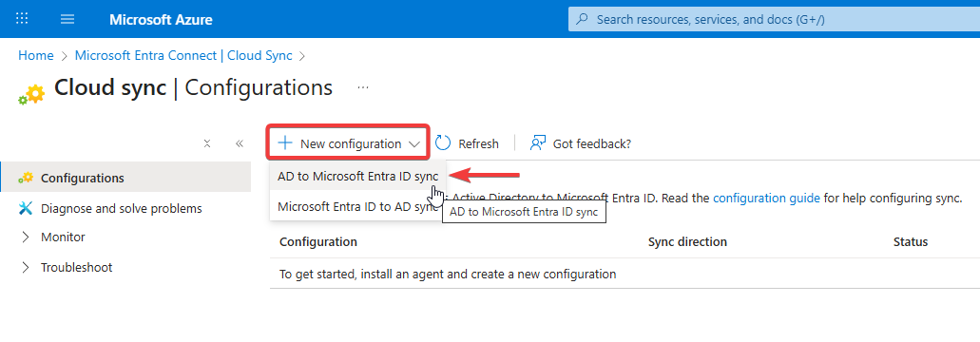
Task: Open Diagnose and solve problems
Action: tap(122, 208)
